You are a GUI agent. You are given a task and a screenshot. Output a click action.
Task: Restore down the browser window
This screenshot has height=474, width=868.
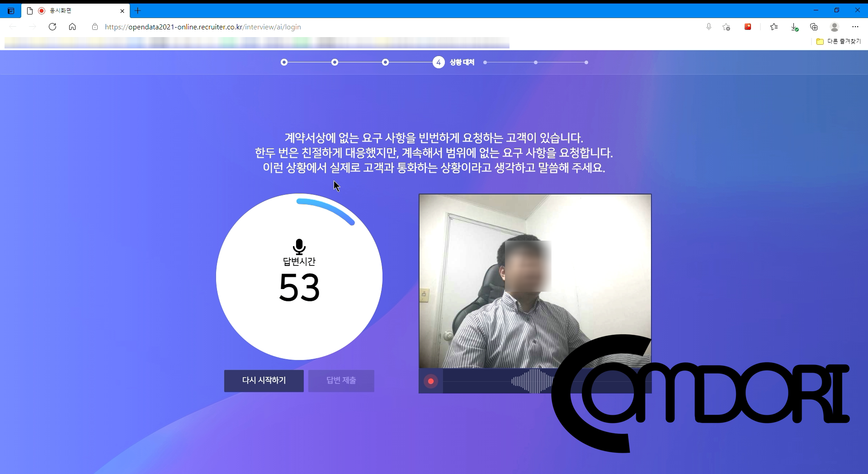(x=837, y=10)
